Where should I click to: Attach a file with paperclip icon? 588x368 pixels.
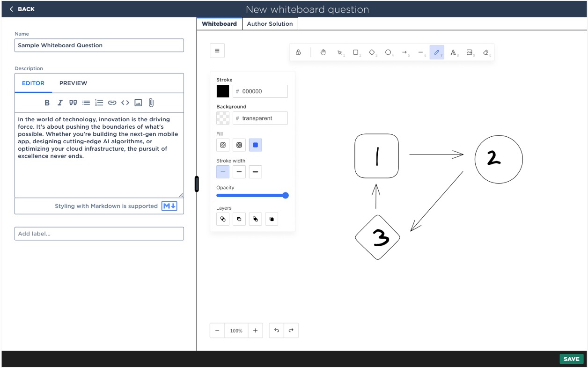[x=151, y=103]
